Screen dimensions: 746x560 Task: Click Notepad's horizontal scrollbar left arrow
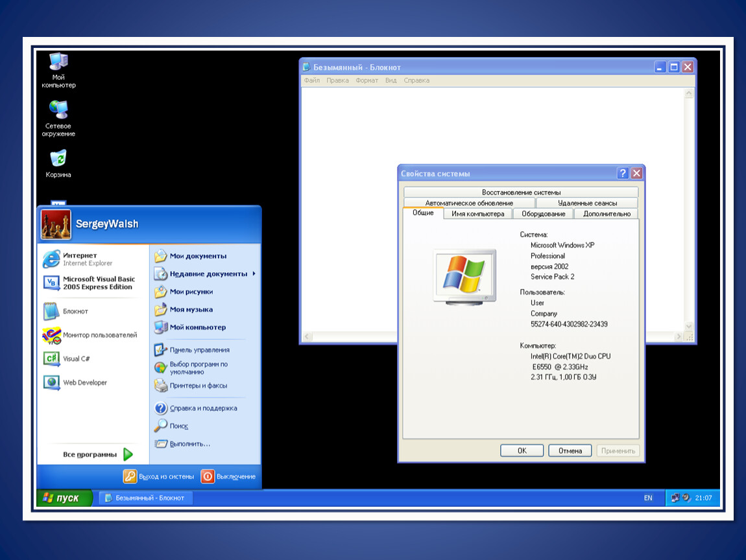click(x=307, y=336)
